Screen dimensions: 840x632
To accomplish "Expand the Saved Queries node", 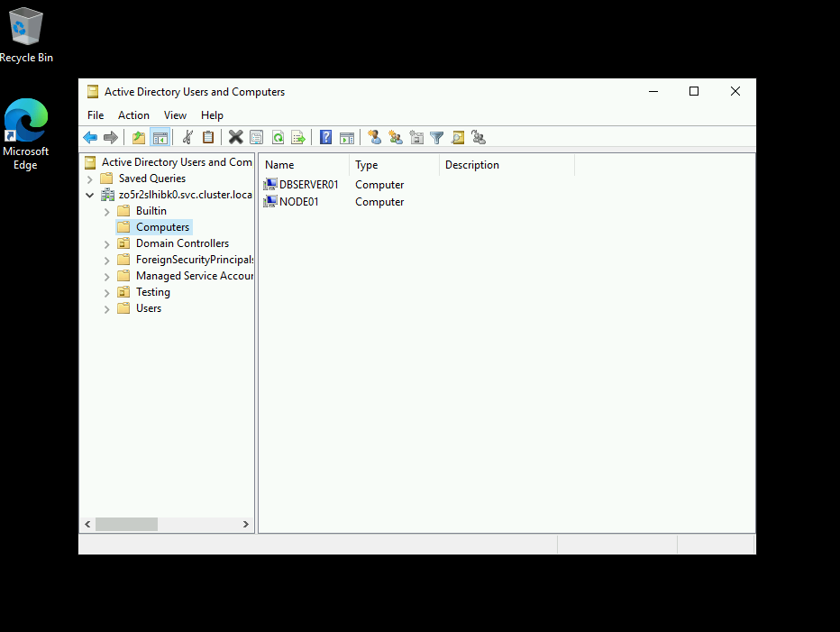I will click(90, 179).
